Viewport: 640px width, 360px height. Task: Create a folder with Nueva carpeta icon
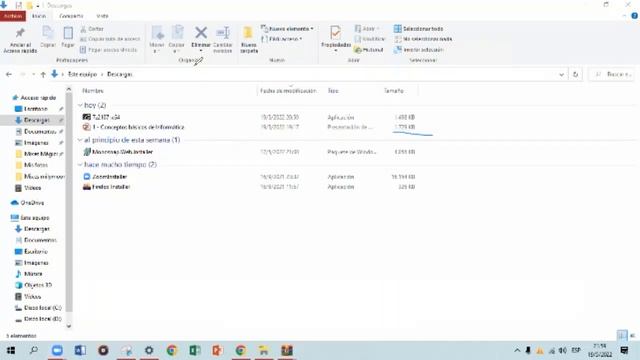coord(249,33)
